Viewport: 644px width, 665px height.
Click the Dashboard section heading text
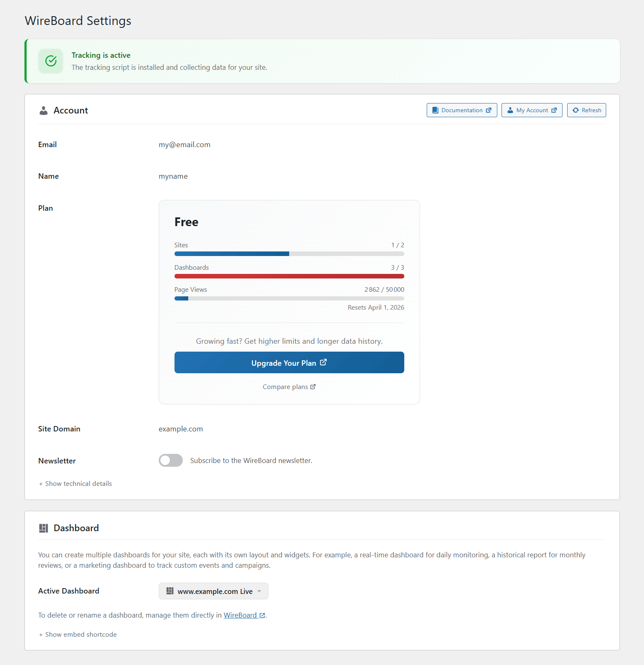(x=76, y=528)
